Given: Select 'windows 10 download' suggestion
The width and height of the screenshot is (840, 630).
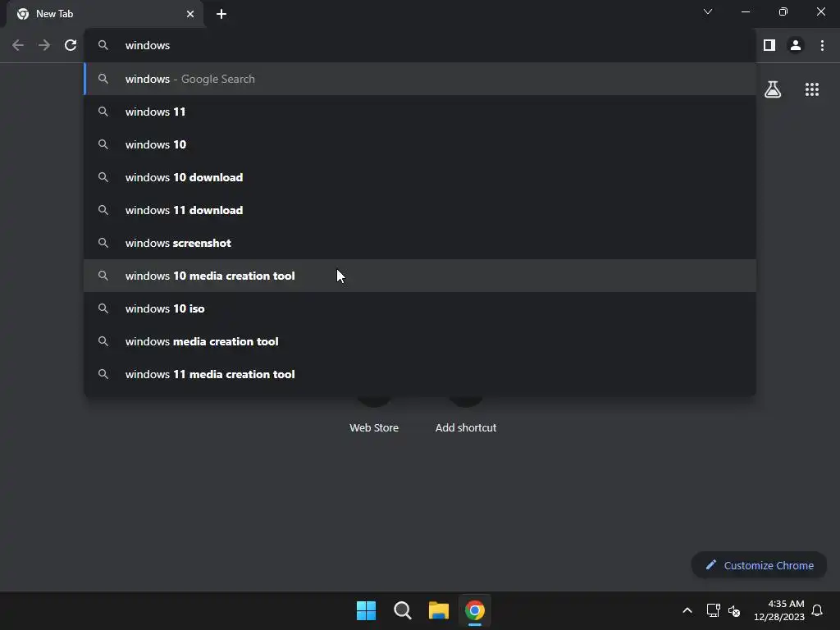Looking at the screenshot, I should tap(420, 177).
